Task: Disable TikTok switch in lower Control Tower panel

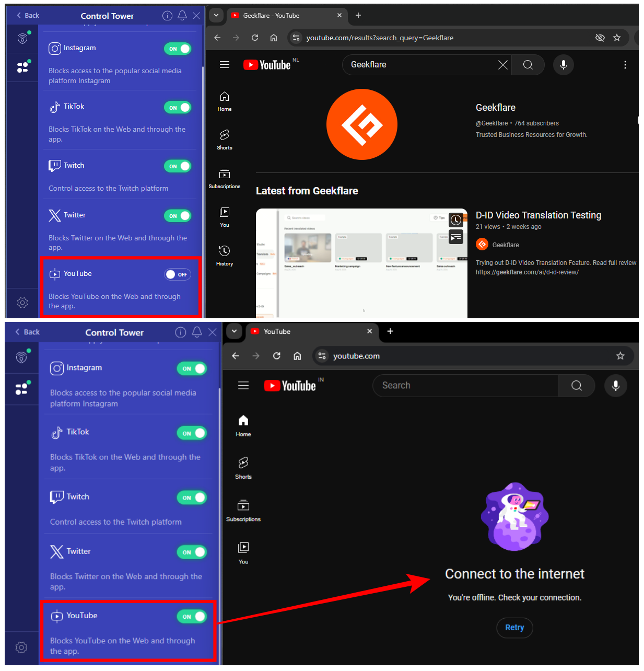Action: [x=192, y=433]
